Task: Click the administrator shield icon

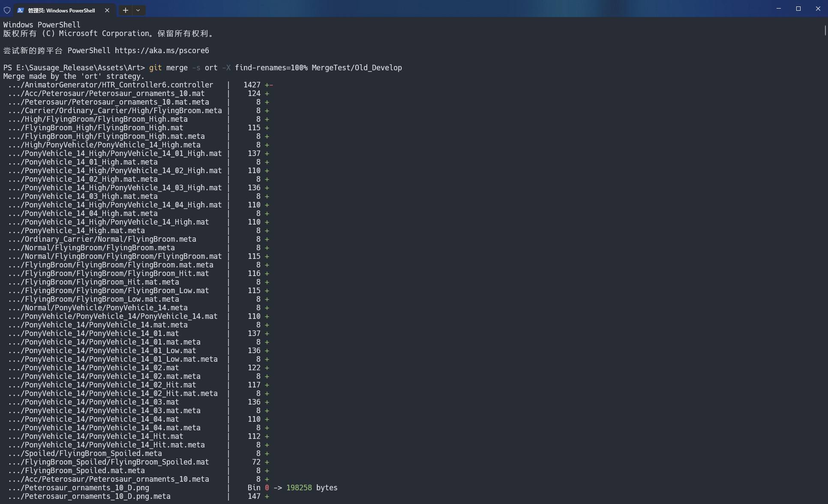Action: 7,10
